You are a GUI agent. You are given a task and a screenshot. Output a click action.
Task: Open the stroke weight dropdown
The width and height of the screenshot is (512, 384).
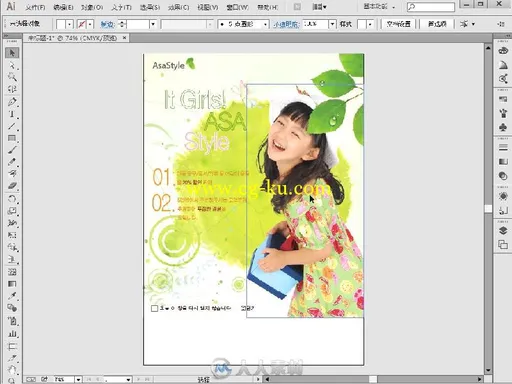click(x=153, y=24)
